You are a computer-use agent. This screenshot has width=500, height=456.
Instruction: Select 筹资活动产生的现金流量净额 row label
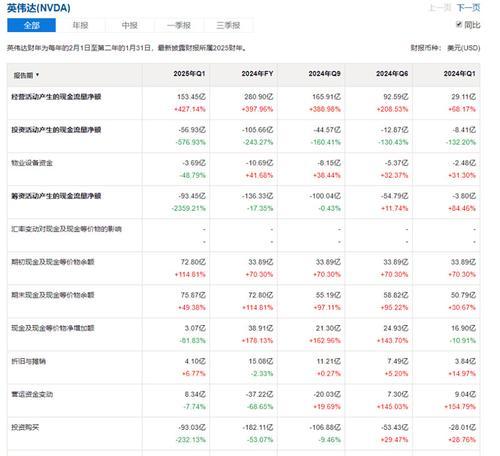56,196
